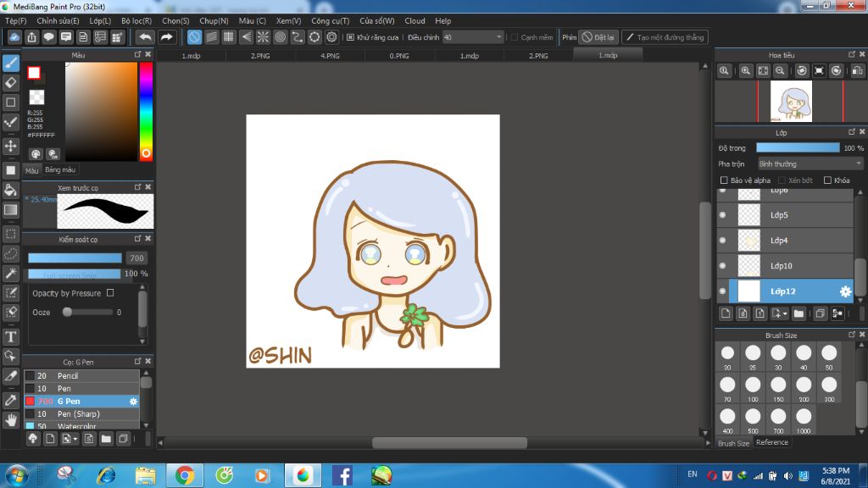Select the Lasso tool
The image size is (868, 488).
tap(11, 254)
